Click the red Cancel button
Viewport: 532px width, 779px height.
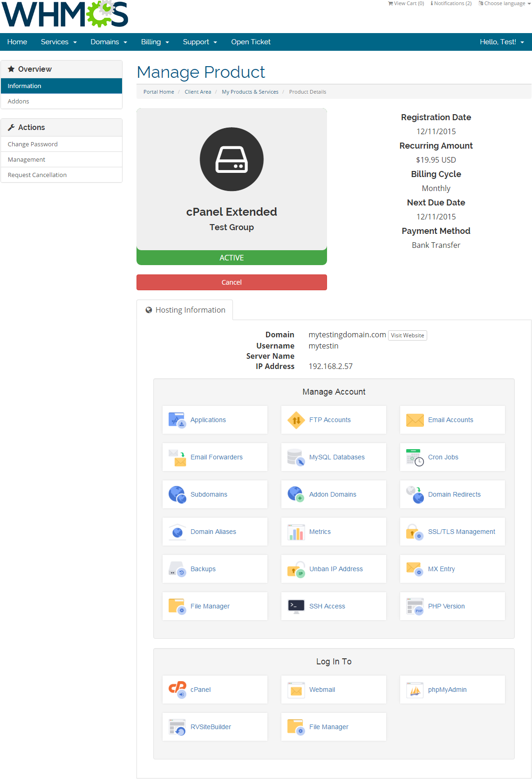(232, 282)
